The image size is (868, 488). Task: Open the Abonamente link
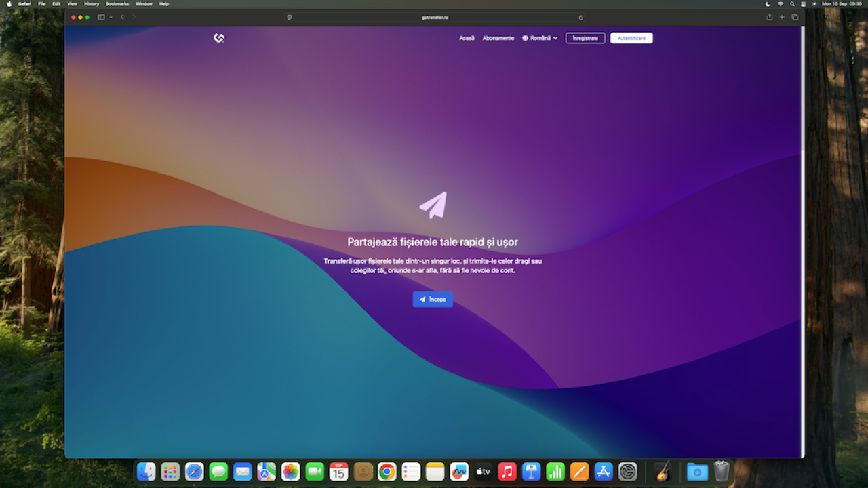point(498,38)
